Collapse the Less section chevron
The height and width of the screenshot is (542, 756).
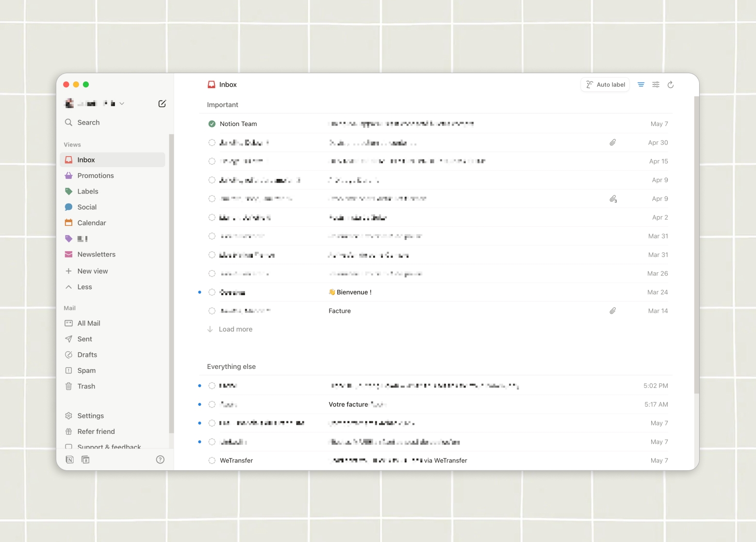pyautogui.click(x=68, y=287)
